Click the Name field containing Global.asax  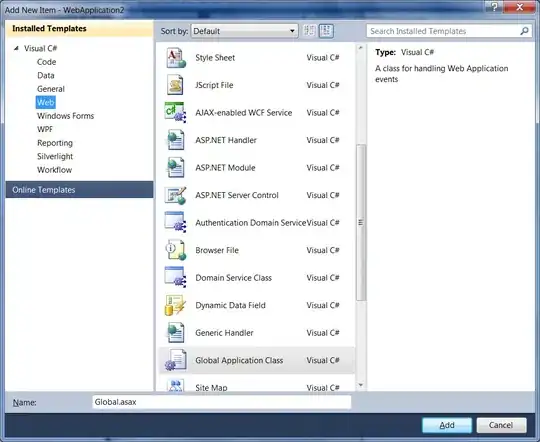click(x=222, y=402)
